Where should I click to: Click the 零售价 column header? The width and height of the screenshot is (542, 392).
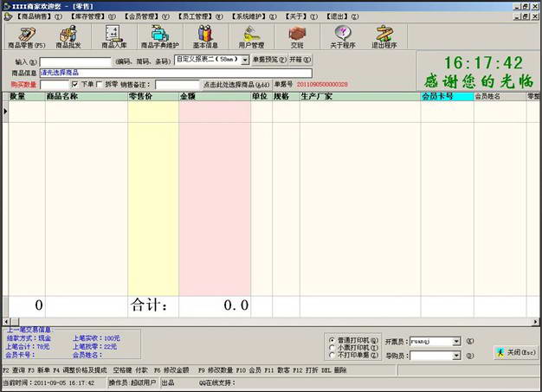point(153,96)
